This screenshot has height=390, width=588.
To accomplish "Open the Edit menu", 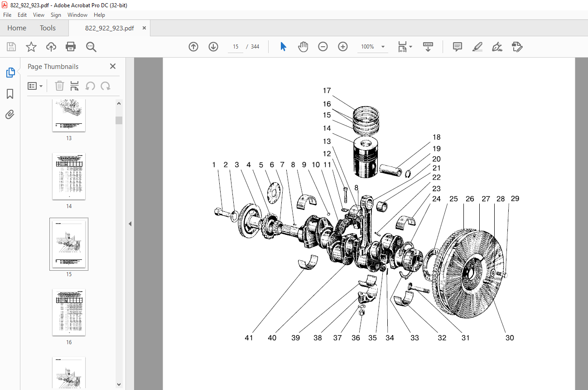I will tap(22, 15).
